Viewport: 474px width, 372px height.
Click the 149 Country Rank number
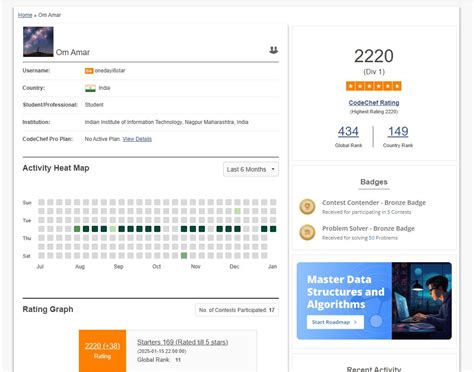click(x=398, y=131)
